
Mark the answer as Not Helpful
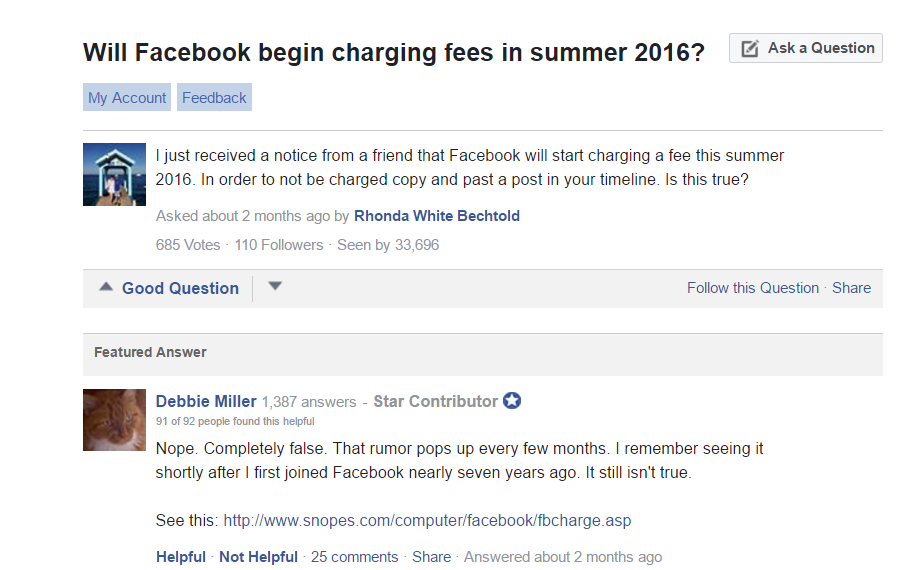(258, 557)
